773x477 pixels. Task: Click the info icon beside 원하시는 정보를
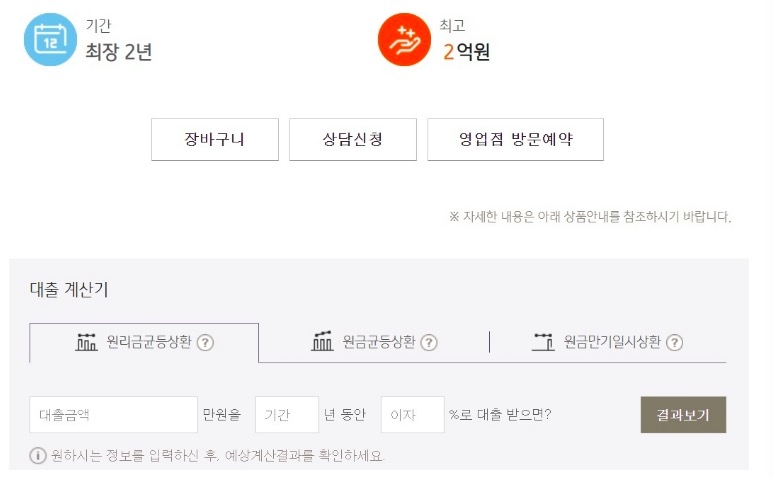pyautogui.click(x=38, y=456)
